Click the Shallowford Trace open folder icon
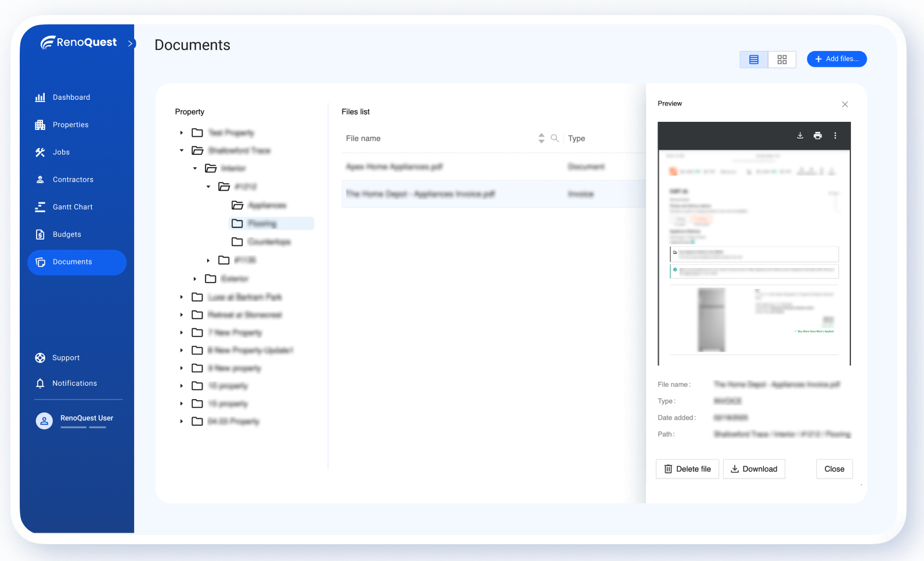Screen dimensions: 924x561 click(197, 150)
